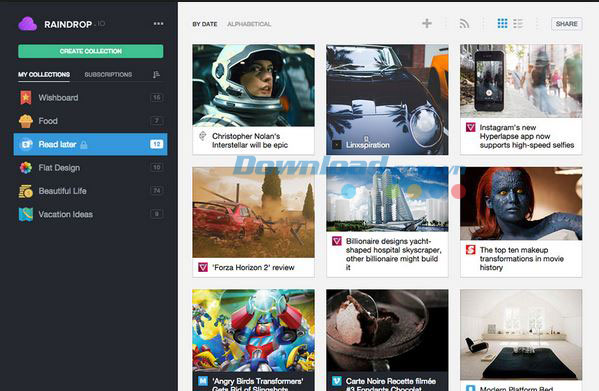
Task: Open the Mystique makeup thumbnail
Action: [x=521, y=204]
